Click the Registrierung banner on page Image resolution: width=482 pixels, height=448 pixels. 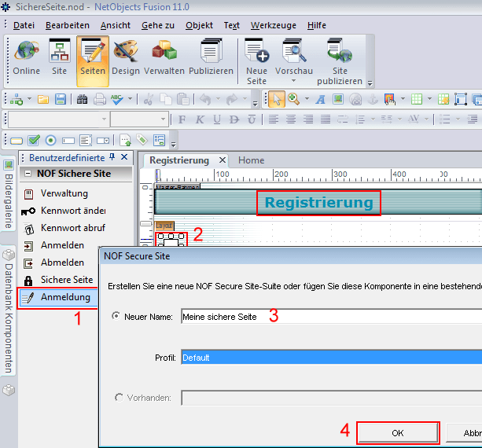coord(318,203)
